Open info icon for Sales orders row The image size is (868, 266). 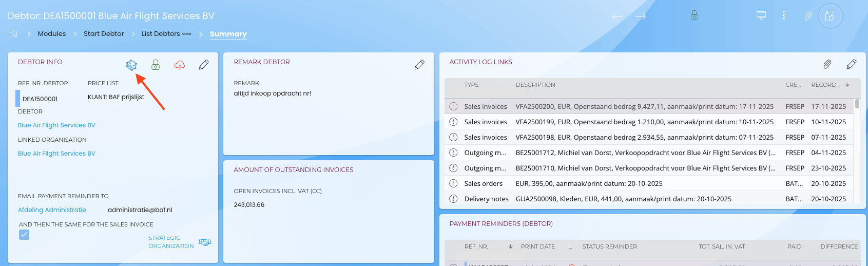[x=453, y=183]
